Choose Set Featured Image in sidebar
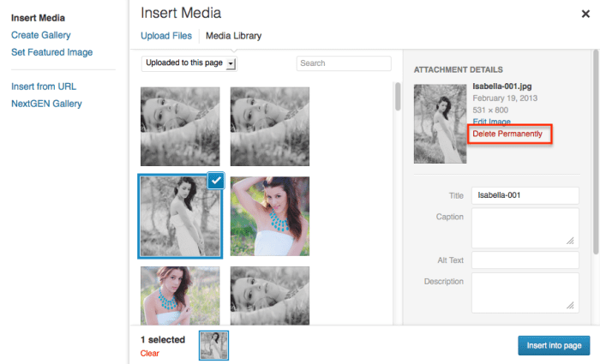 coord(52,52)
